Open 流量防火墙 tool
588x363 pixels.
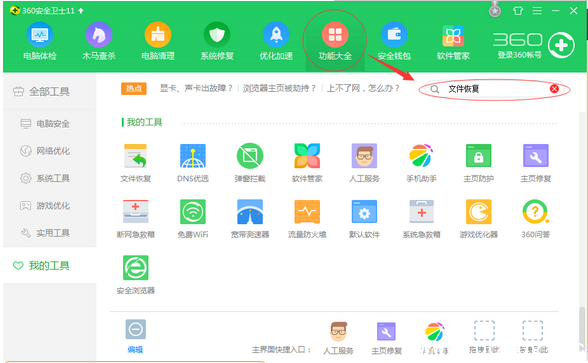(307, 219)
